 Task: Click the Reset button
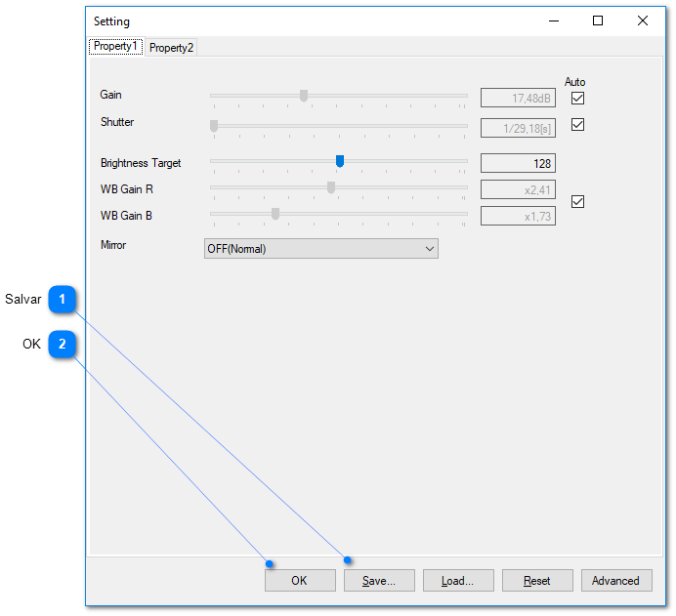tap(537, 580)
